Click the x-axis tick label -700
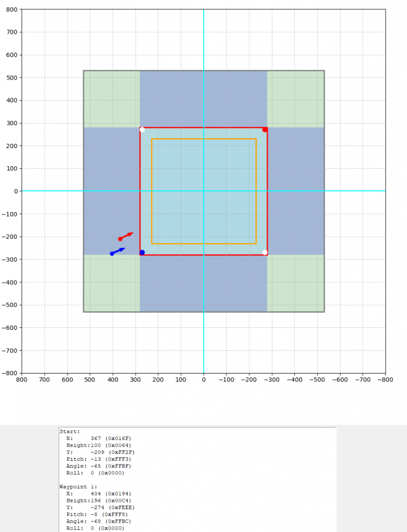 362,380
